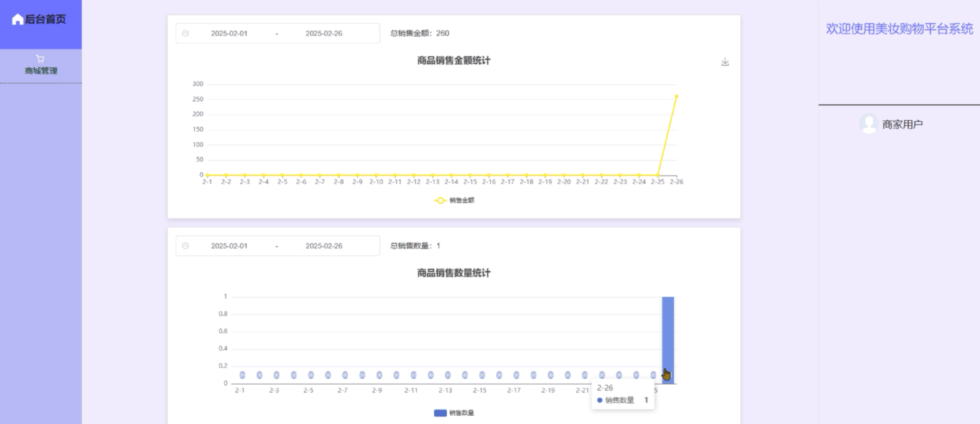Click the clock icon in the top date range
The height and width of the screenshot is (424, 980).
[185, 33]
